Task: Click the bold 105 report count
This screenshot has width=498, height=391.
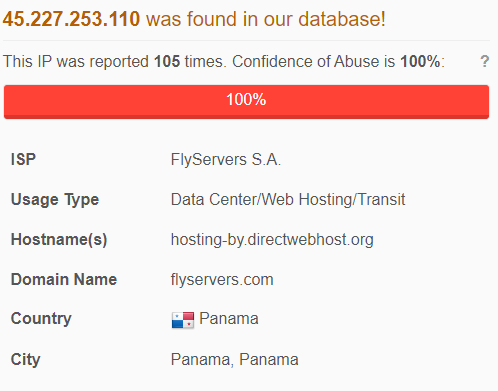Action: pos(167,62)
